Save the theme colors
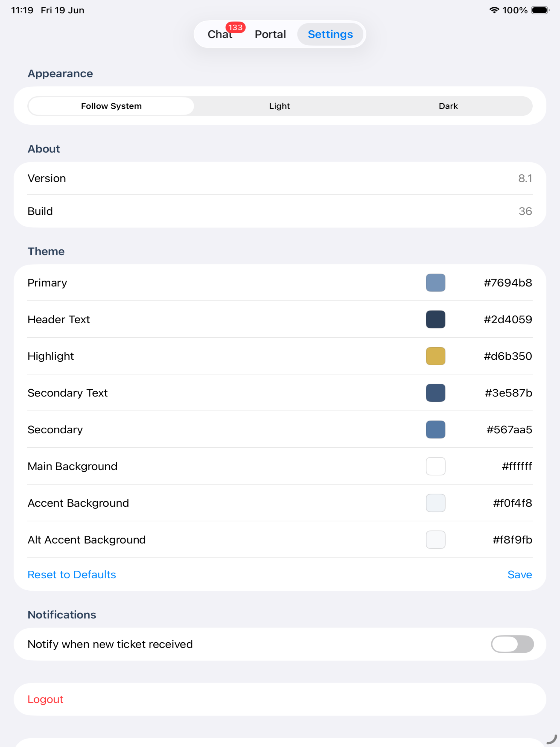 tap(520, 574)
